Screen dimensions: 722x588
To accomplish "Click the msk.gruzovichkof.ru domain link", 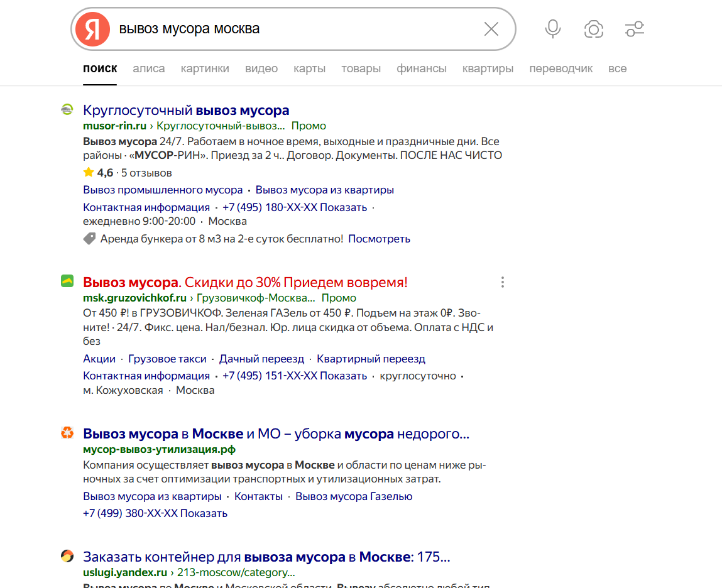I will [x=135, y=298].
